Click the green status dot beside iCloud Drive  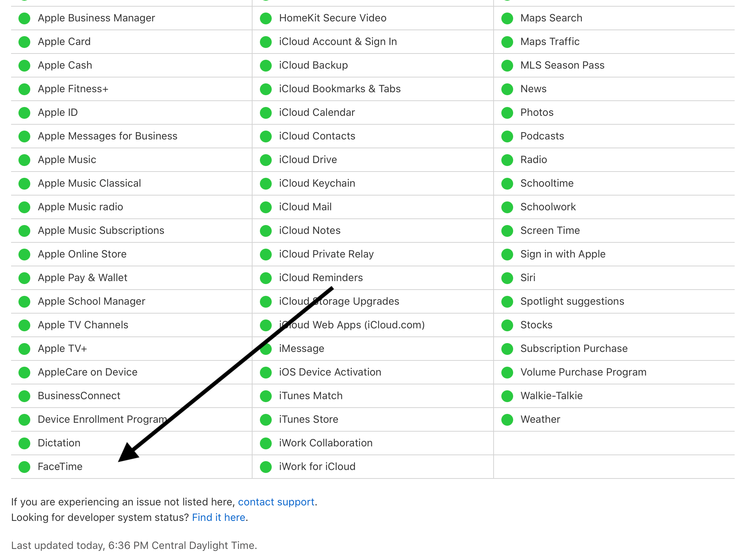(266, 160)
